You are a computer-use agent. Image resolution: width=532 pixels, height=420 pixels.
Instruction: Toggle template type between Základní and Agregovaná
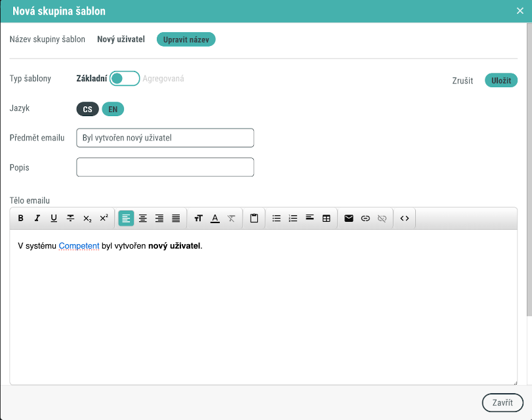pyautogui.click(x=125, y=79)
